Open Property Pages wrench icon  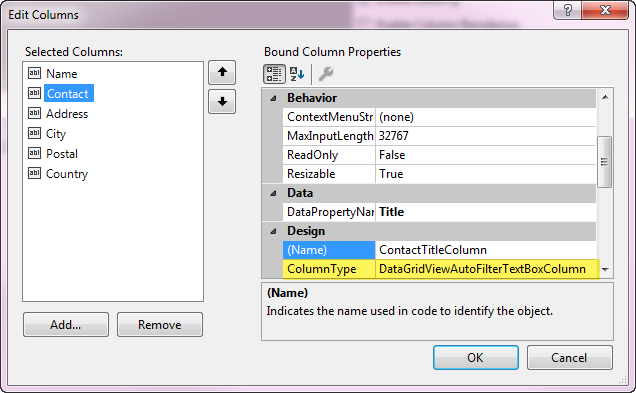pyautogui.click(x=326, y=74)
